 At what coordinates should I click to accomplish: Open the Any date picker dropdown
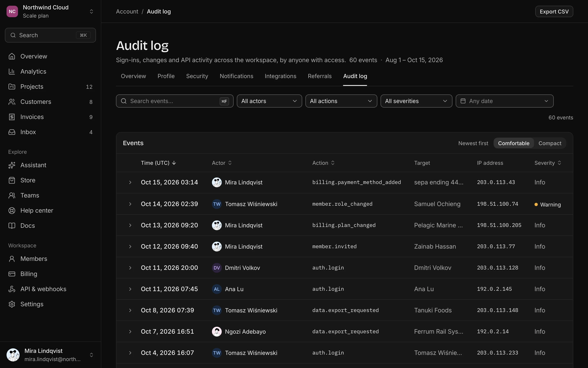(504, 101)
